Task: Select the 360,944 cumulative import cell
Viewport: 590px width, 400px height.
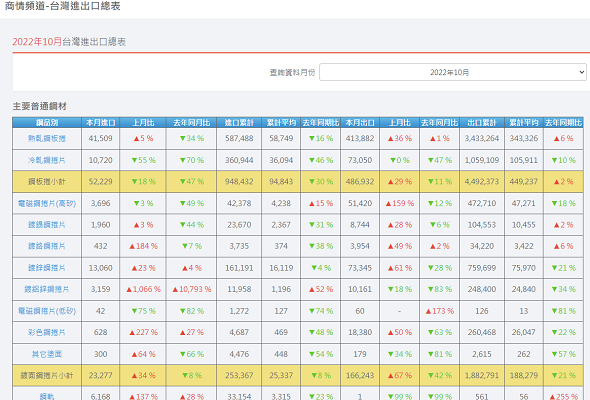Action: 239,160
